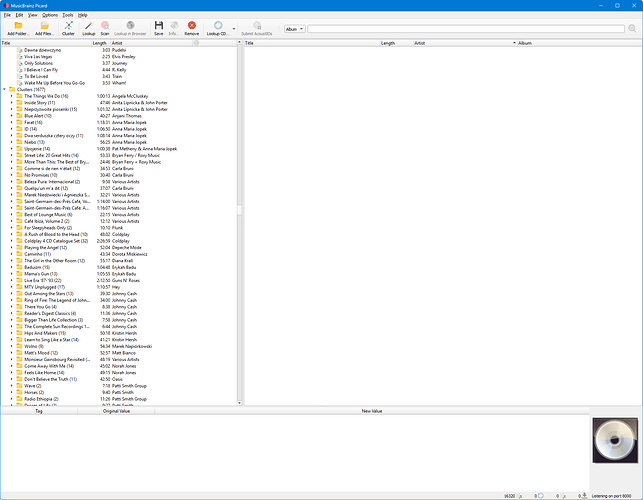This screenshot has width=643, height=500.
Task: Expand the Blue Alert cluster
Action: (12, 115)
